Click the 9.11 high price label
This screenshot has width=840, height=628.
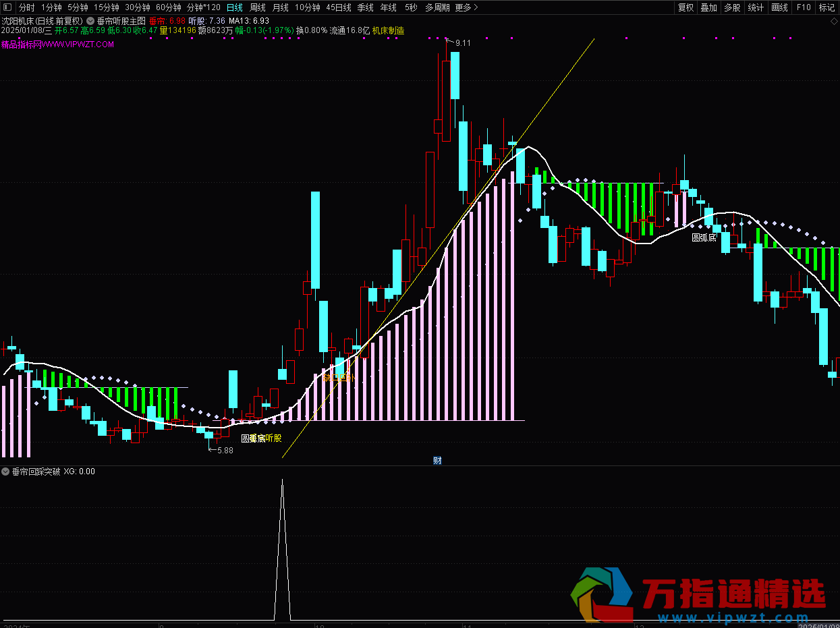463,43
